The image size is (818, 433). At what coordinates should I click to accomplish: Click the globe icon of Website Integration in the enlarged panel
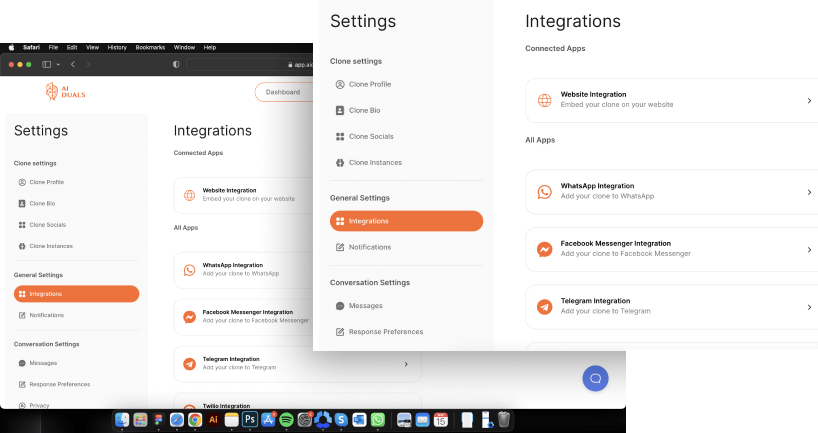tap(544, 100)
